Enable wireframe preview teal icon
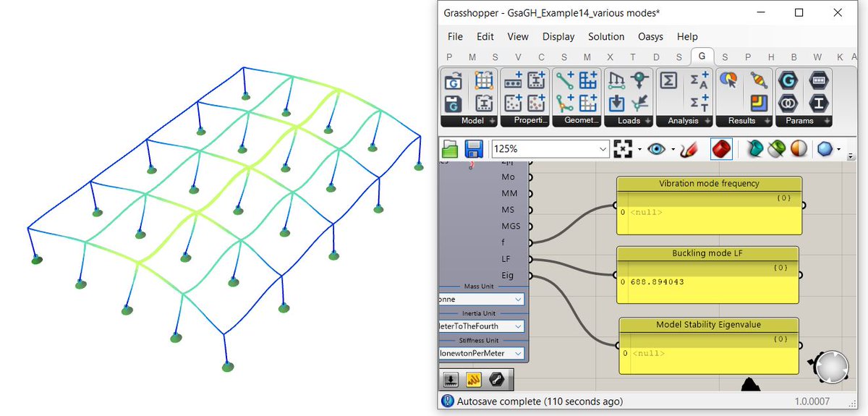 click(756, 149)
